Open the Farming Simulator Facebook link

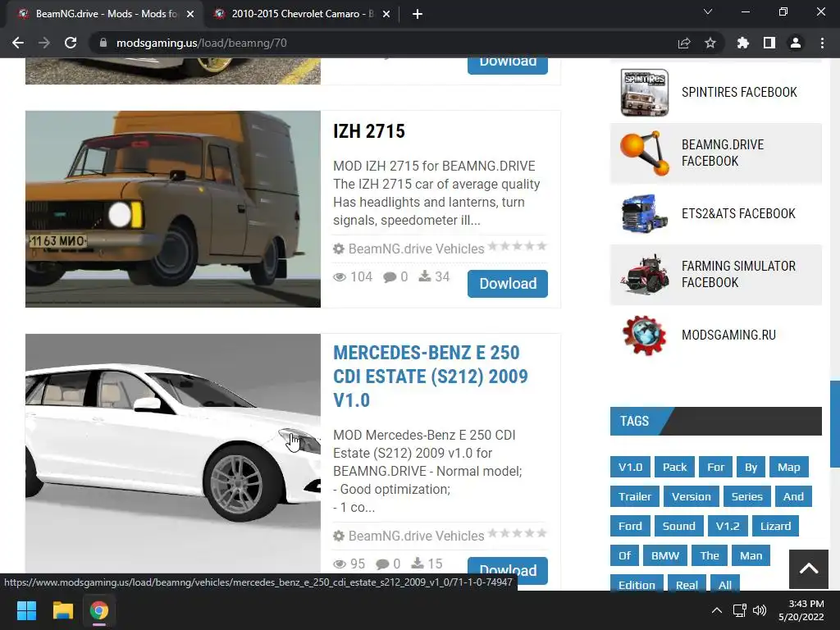[x=738, y=274]
